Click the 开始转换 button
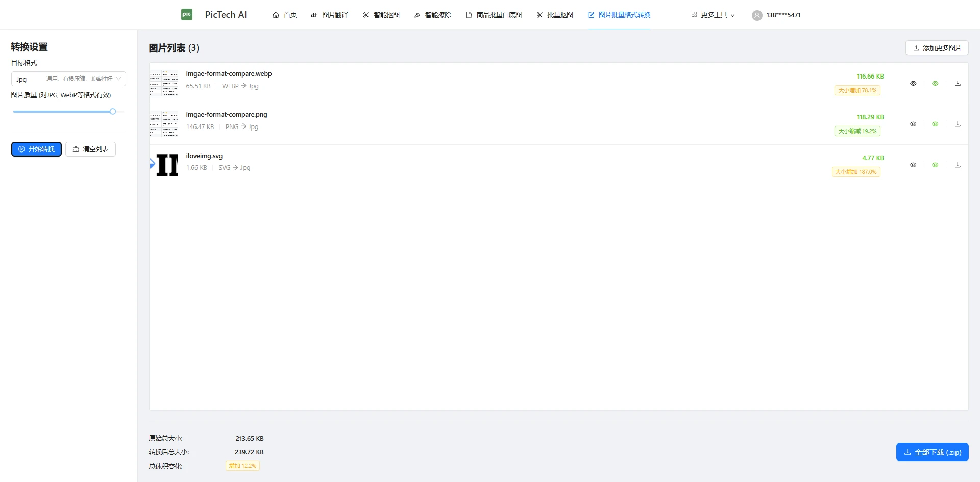980x482 pixels. coord(36,149)
